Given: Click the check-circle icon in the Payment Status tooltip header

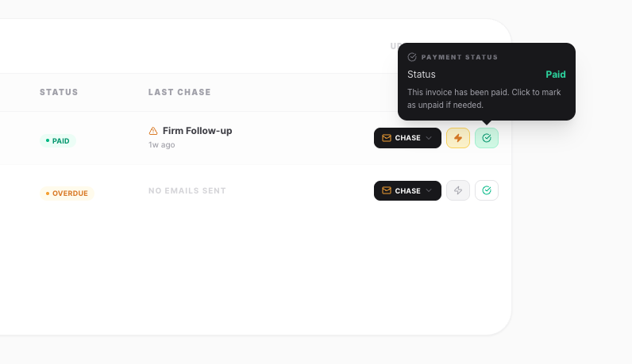Looking at the screenshot, I should (x=412, y=57).
